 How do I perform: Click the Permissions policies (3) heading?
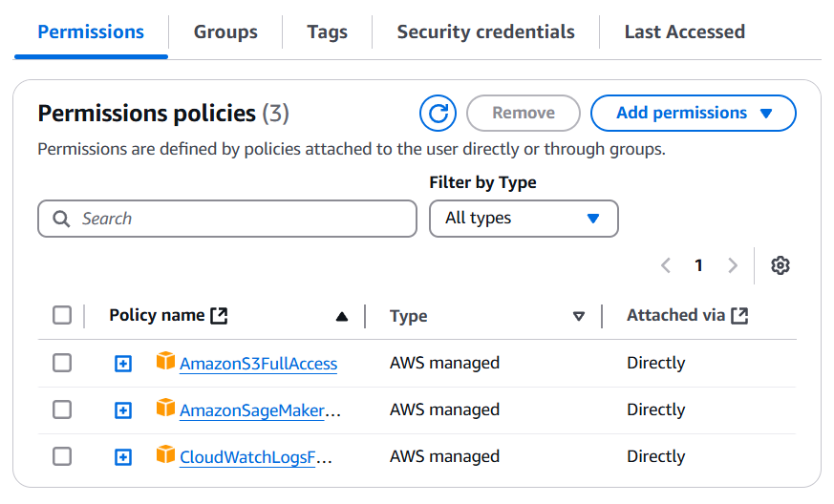pyautogui.click(x=163, y=114)
